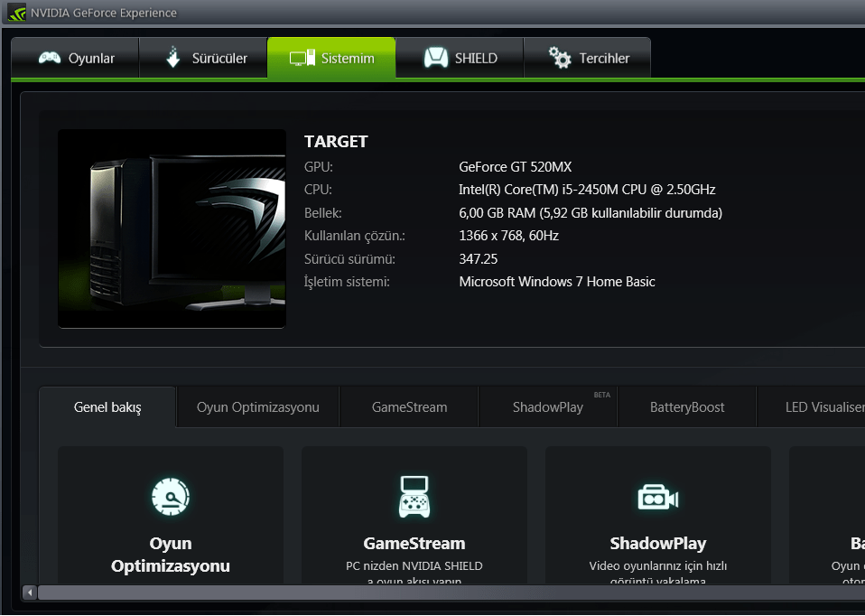Open the SHIELD tab
Screen dimensions: 865x616
[x=460, y=58]
